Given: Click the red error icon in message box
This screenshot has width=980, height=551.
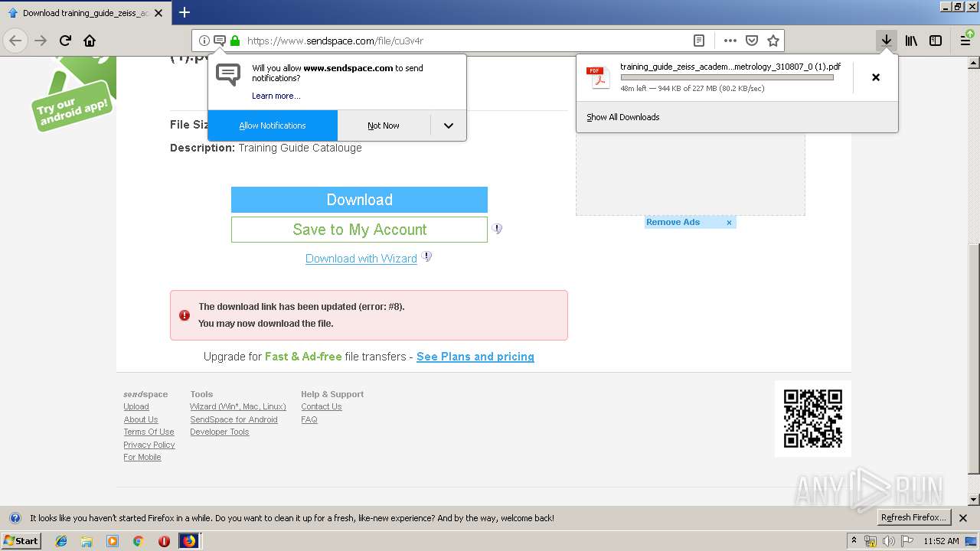Looking at the screenshot, I should click(185, 315).
